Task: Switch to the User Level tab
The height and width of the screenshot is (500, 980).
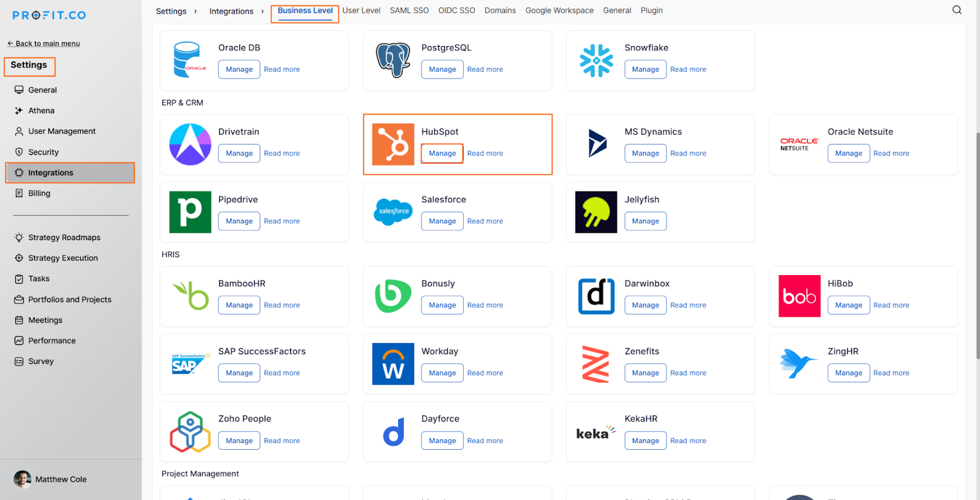Action: [x=361, y=10]
